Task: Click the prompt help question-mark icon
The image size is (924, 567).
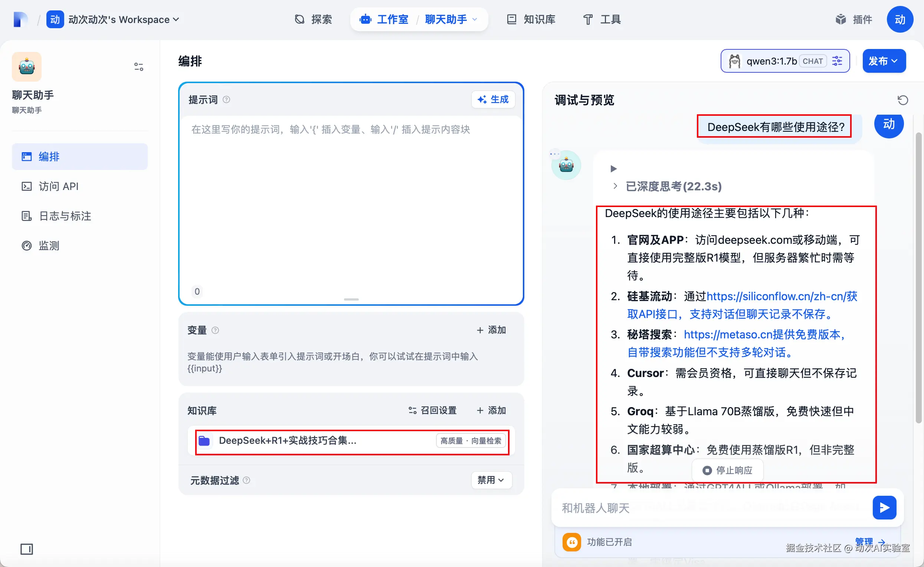Action: pyautogui.click(x=226, y=100)
